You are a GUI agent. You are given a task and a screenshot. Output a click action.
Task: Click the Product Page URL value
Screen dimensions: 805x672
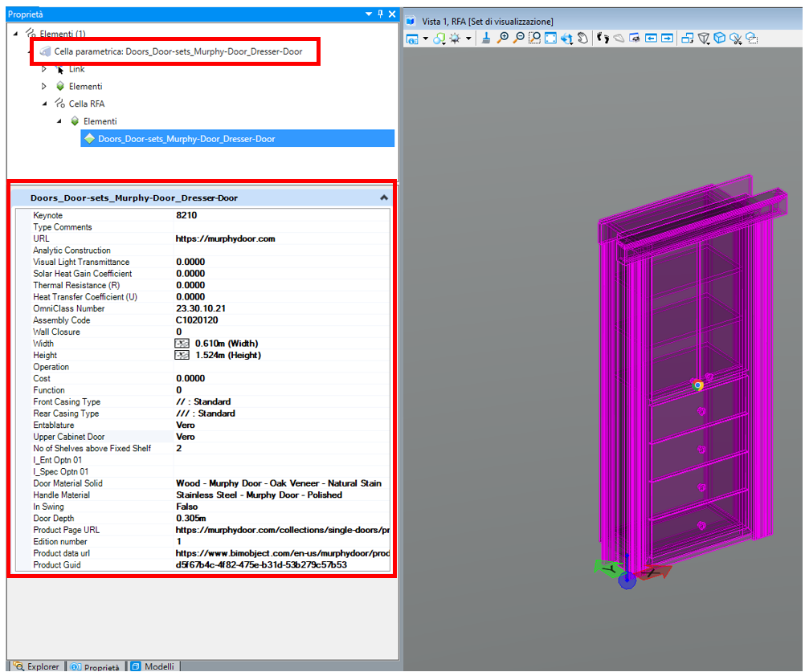(x=282, y=530)
